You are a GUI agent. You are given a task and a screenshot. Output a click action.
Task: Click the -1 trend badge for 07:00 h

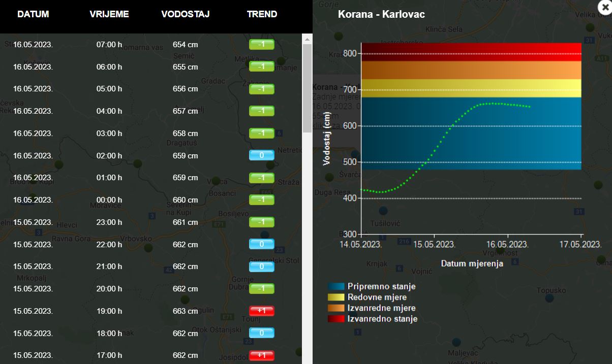(x=261, y=45)
